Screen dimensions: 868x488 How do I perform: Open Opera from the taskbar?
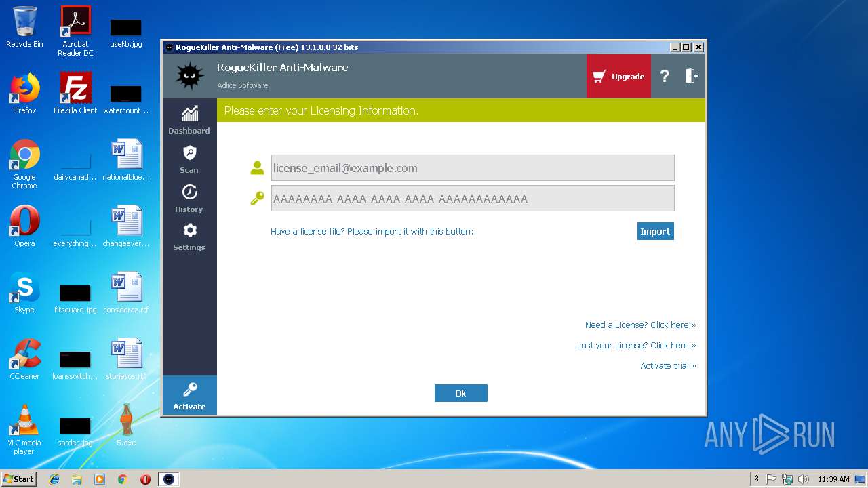pyautogui.click(x=145, y=479)
